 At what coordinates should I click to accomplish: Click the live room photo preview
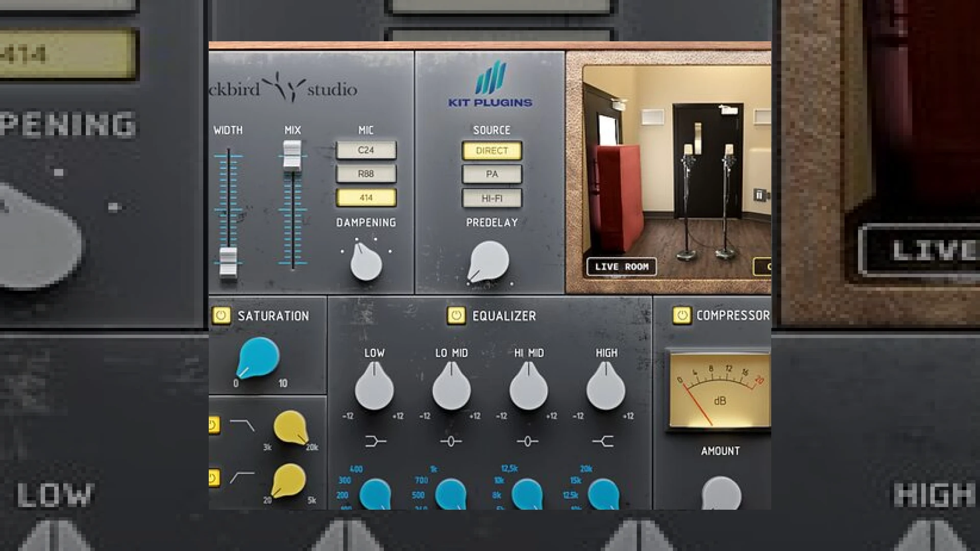pyautogui.click(x=677, y=172)
